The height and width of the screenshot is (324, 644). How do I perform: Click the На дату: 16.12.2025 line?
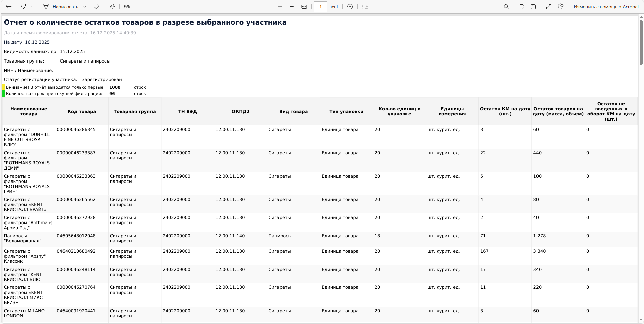27,42
